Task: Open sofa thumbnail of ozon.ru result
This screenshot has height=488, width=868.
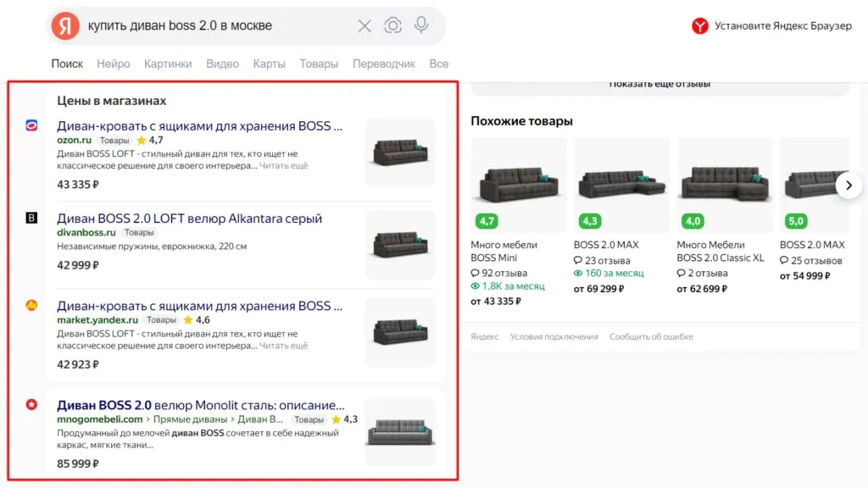Action: pos(400,152)
